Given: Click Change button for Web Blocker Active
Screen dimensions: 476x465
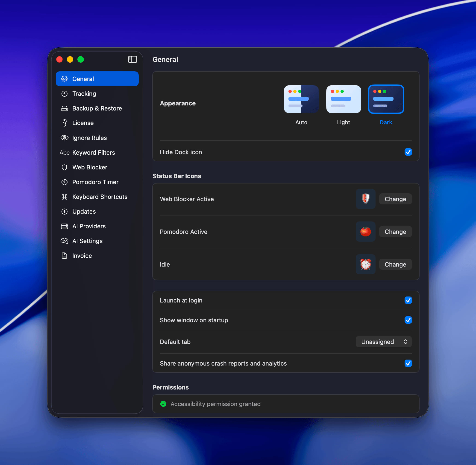Looking at the screenshot, I should click(395, 199).
